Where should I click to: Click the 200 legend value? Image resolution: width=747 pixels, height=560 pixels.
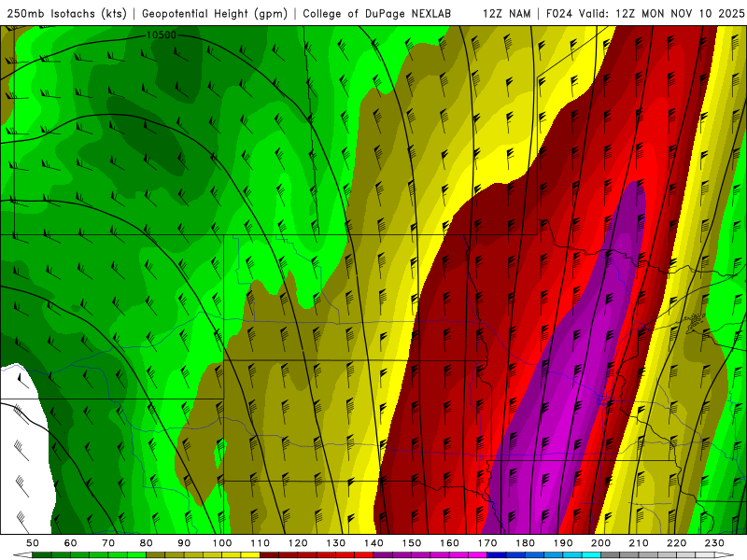click(x=600, y=543)
